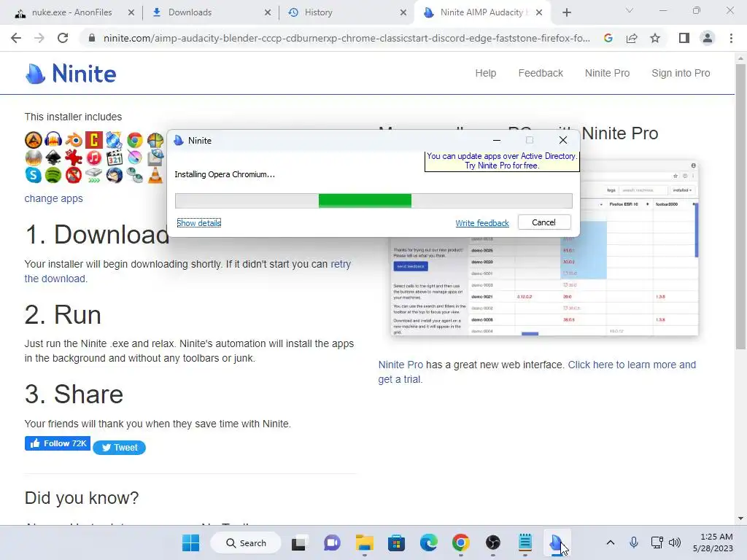Cancel the Ninite installation

543,222
